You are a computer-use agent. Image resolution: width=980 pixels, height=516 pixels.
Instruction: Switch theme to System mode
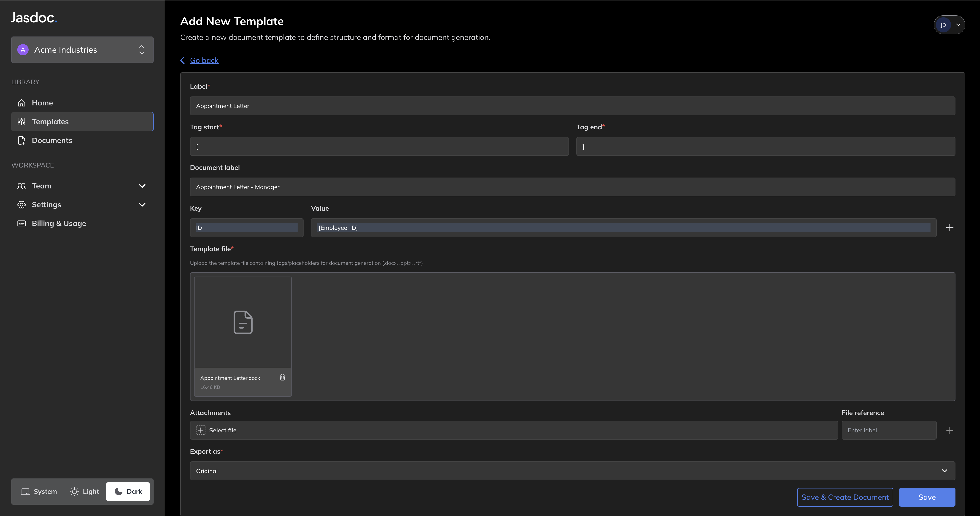[39, 491]
